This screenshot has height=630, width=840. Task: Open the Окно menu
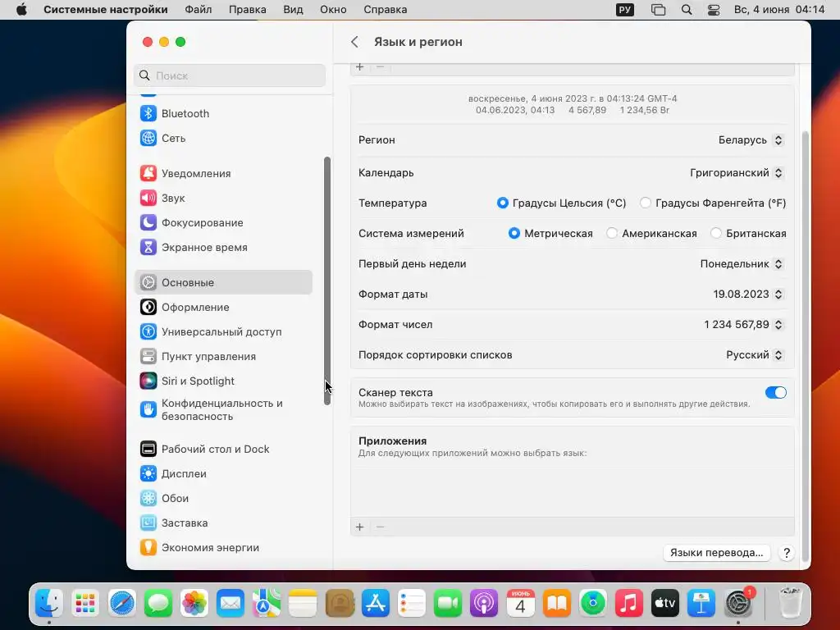tap(333, 10)
